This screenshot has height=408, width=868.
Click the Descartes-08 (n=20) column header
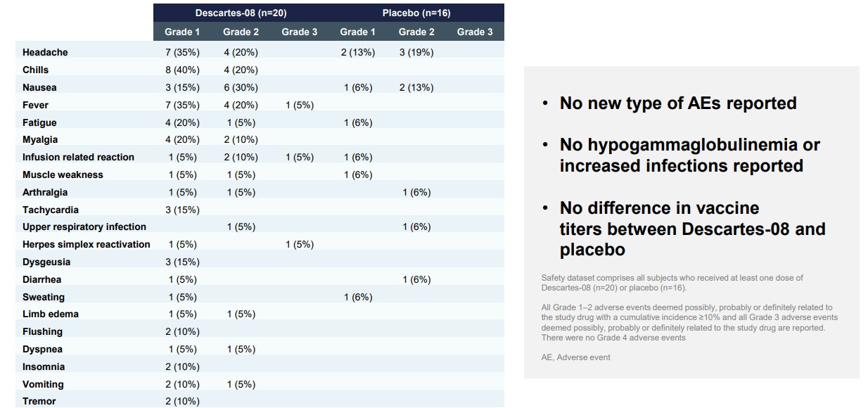(x=241, y=13)
